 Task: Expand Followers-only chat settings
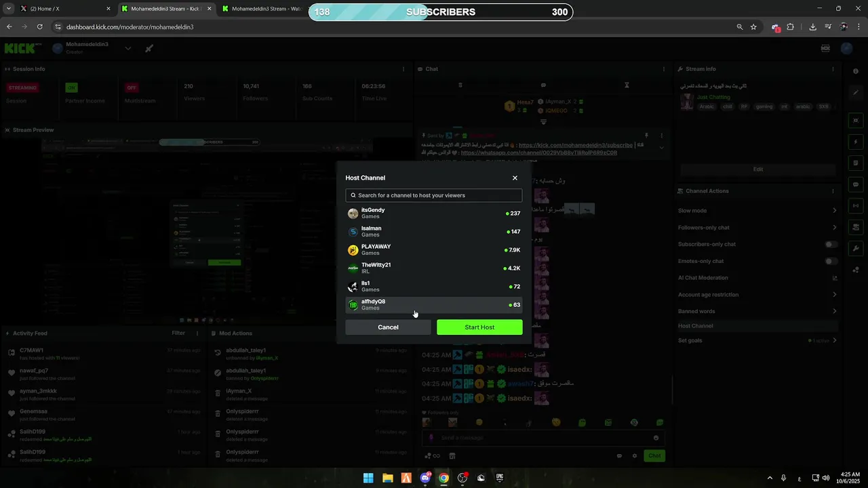point(758,228)
